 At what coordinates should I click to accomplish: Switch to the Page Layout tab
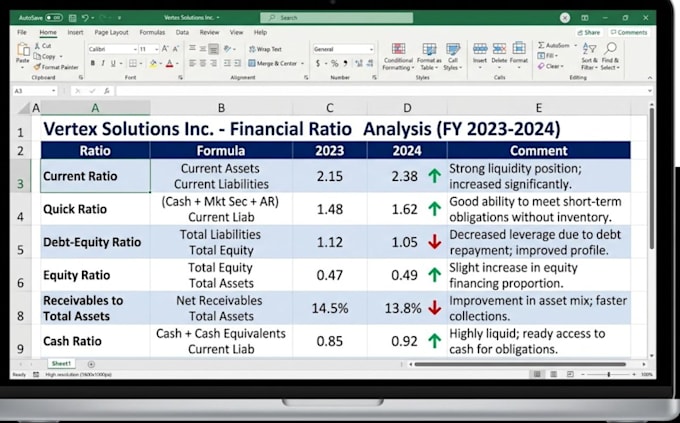point(111,32)
